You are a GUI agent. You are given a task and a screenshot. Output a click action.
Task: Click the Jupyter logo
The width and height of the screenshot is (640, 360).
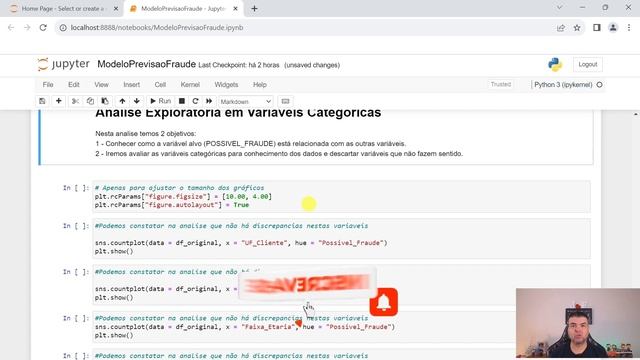click(x=63, y=64)
